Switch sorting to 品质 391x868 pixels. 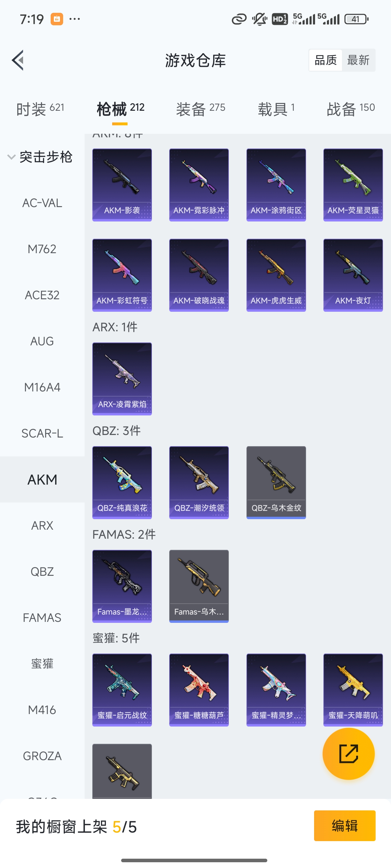click(326, 60)
